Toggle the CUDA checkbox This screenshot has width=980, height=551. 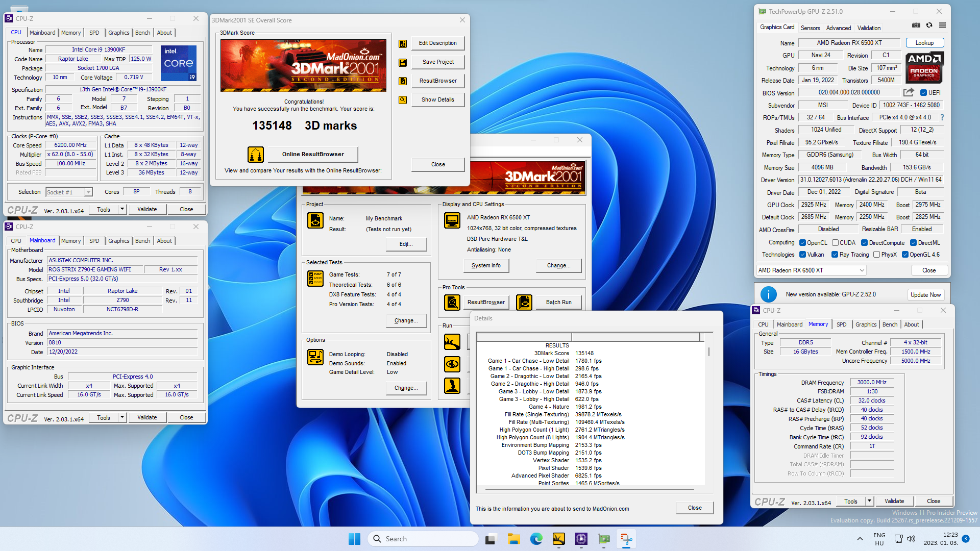(x=835, y=243)
